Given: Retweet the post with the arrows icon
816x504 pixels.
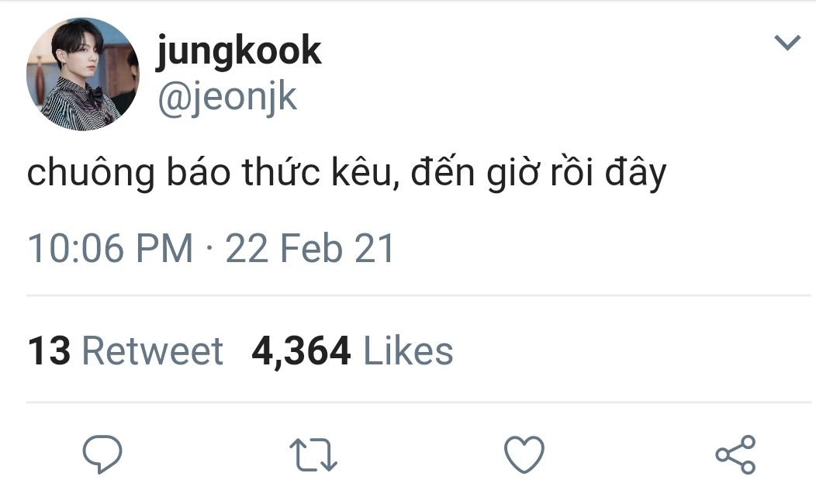Looking at the screenshot, I should [313, 455].
